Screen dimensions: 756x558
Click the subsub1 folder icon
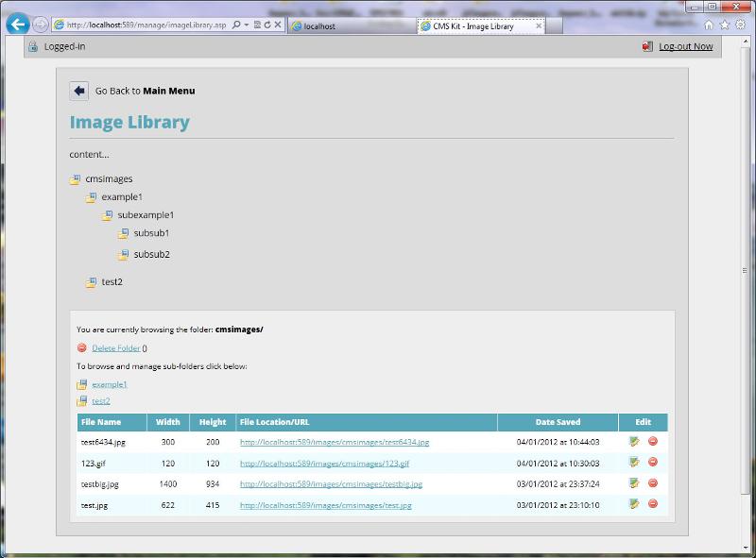pos(124,234)
